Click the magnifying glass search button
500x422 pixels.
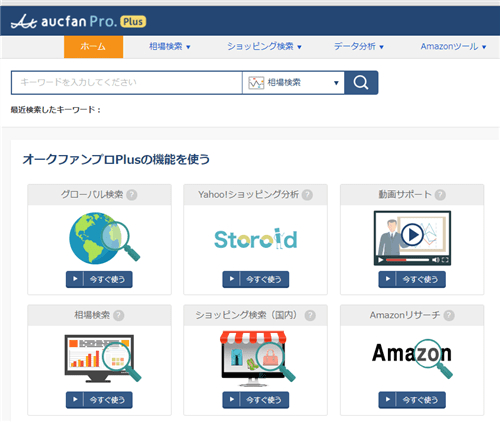[x=361, y=82]
